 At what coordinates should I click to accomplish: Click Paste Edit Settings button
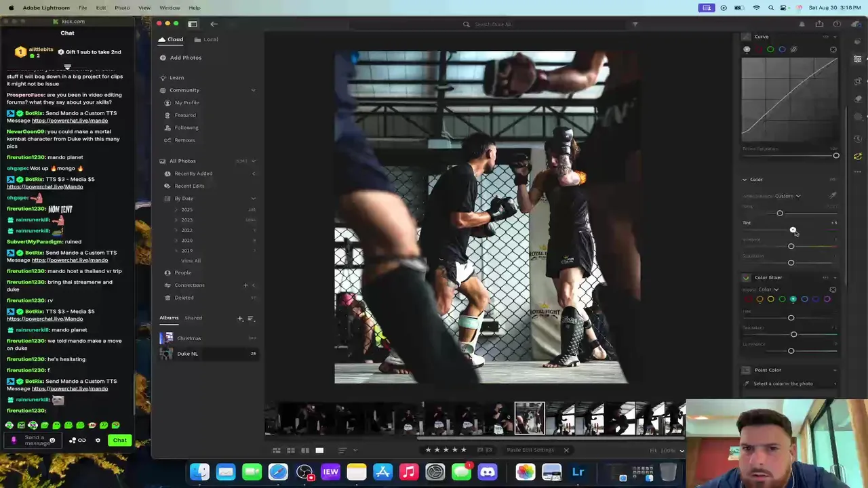coord(530,450)
